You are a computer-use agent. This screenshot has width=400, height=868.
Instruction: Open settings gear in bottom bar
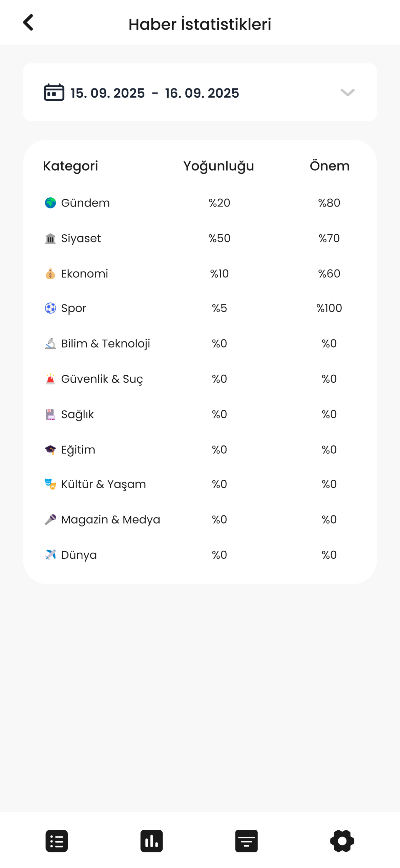click(342, 841)
